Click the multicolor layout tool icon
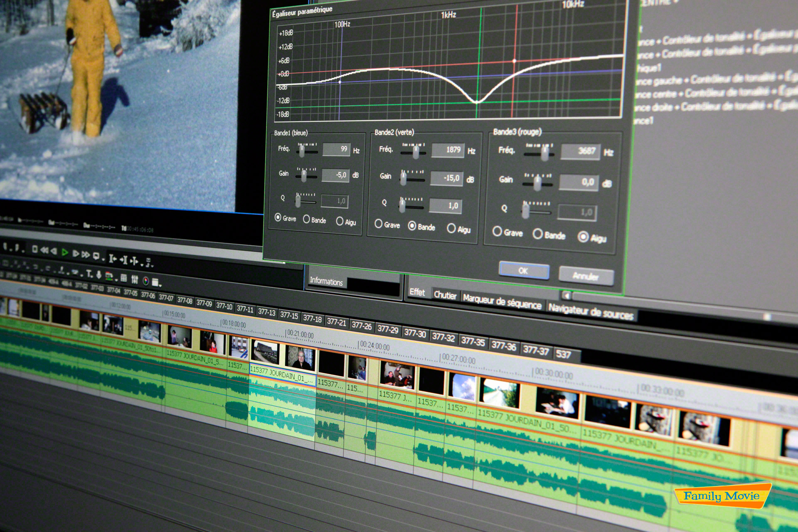Viewport: 798px width, 532px height. click(x=109, y=276)
